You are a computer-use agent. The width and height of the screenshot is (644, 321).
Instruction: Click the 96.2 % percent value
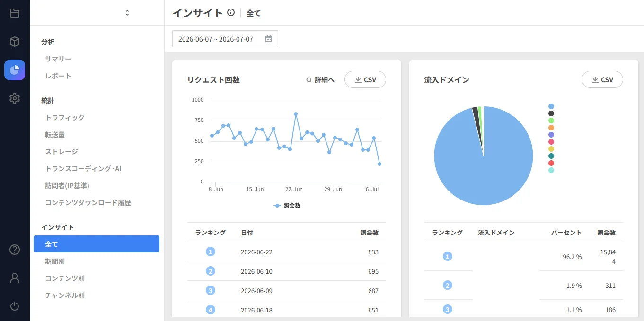pyautogui.click(x=572, y=257)
